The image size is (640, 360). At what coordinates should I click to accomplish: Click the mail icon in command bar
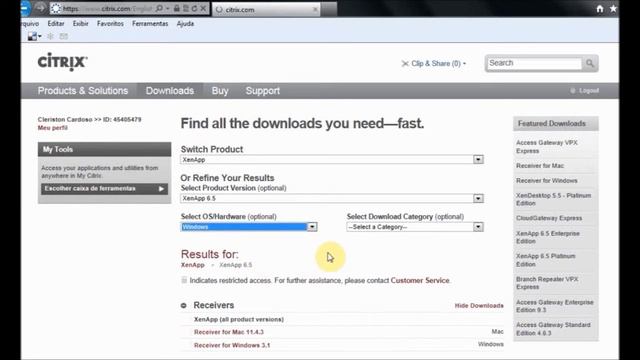[x=64, y=36]
